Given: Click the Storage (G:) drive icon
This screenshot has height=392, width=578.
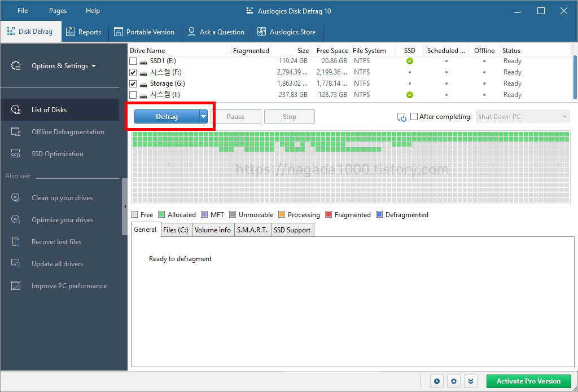Looking at the screenshot, I should (143, 85).
